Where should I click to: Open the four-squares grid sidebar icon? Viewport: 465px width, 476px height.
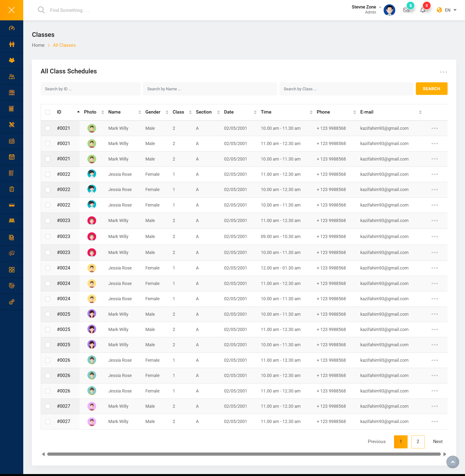(11, 270)
